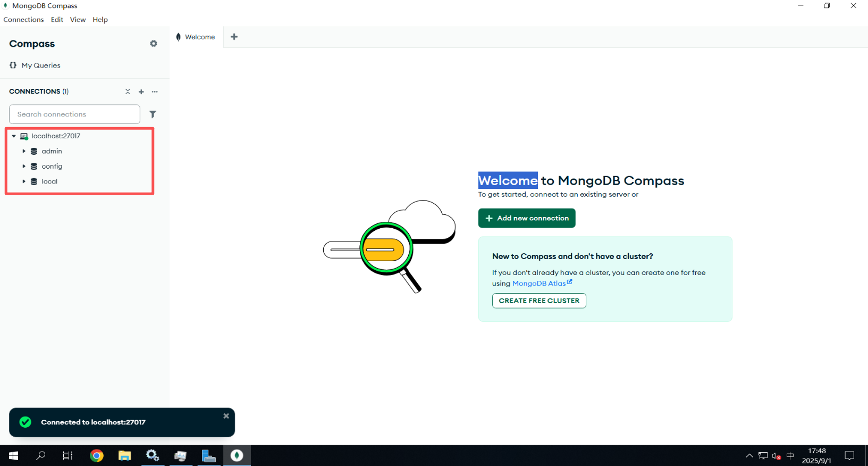Screen dimensions: 868x466
Task: Open Task View on taskbar
Action: (68, 455)
